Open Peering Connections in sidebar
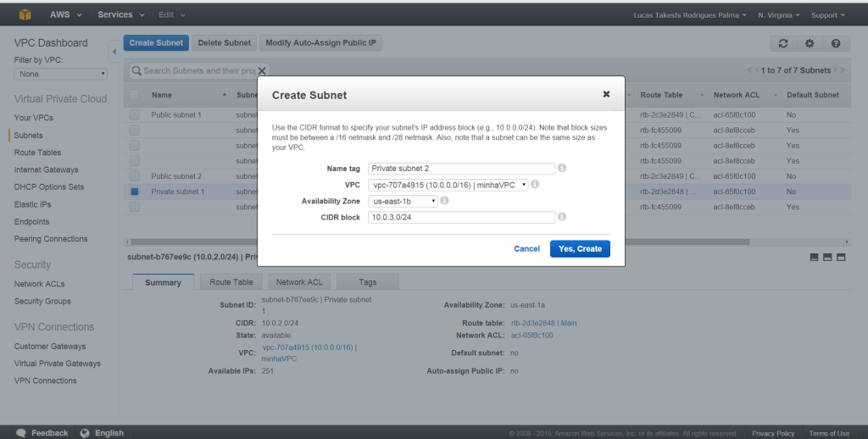Screen dimensions: 868x439 click(50, 239)
